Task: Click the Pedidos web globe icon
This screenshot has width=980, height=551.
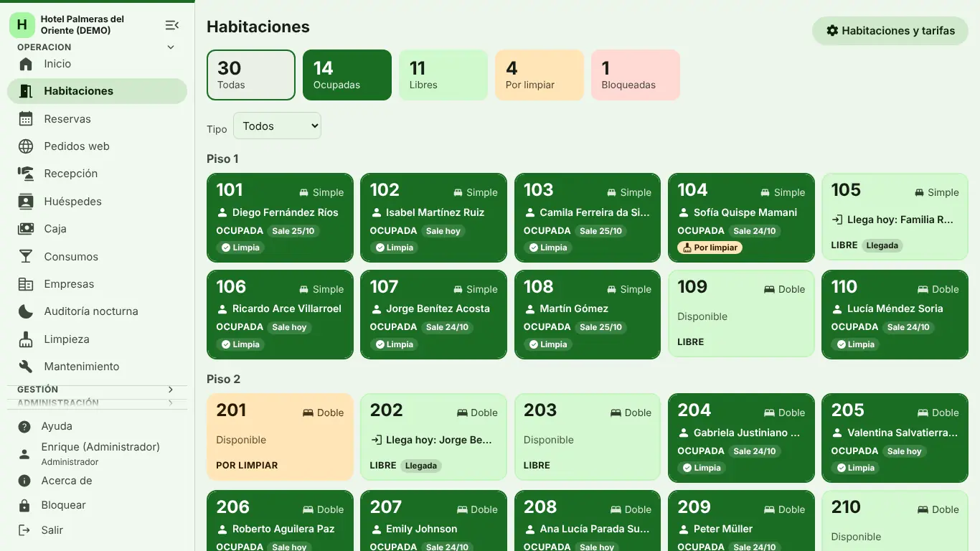Action: click(x=26, y=146)
